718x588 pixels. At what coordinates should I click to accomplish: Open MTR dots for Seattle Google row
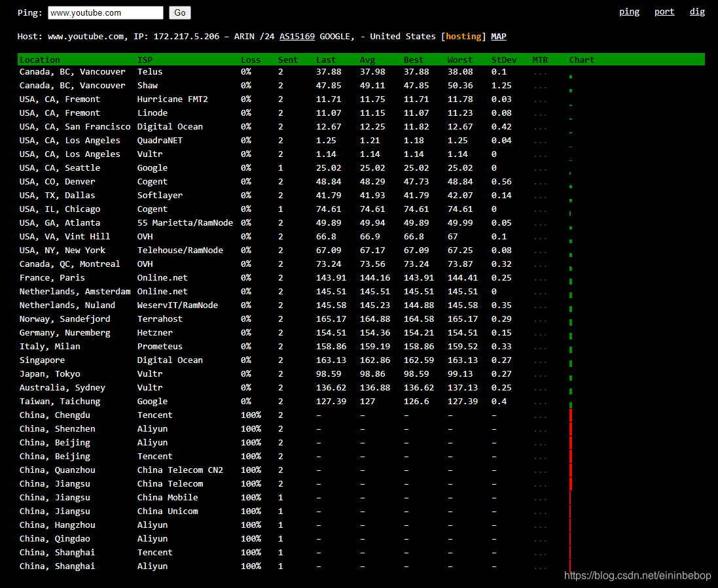[540, 169]
